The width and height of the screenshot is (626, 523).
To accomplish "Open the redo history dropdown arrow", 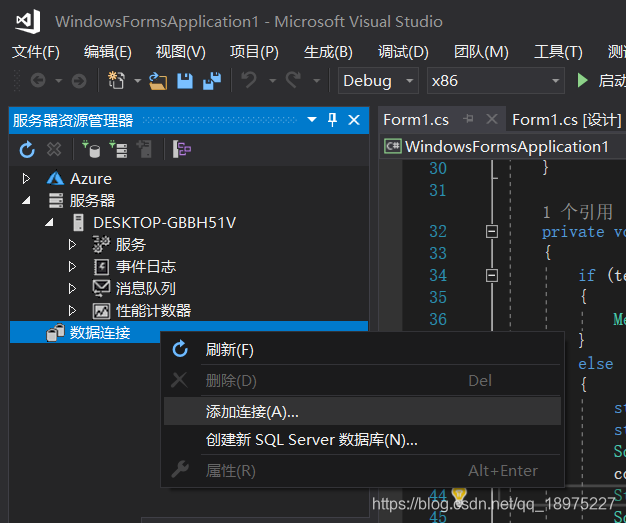I will (x=317, y=81).
